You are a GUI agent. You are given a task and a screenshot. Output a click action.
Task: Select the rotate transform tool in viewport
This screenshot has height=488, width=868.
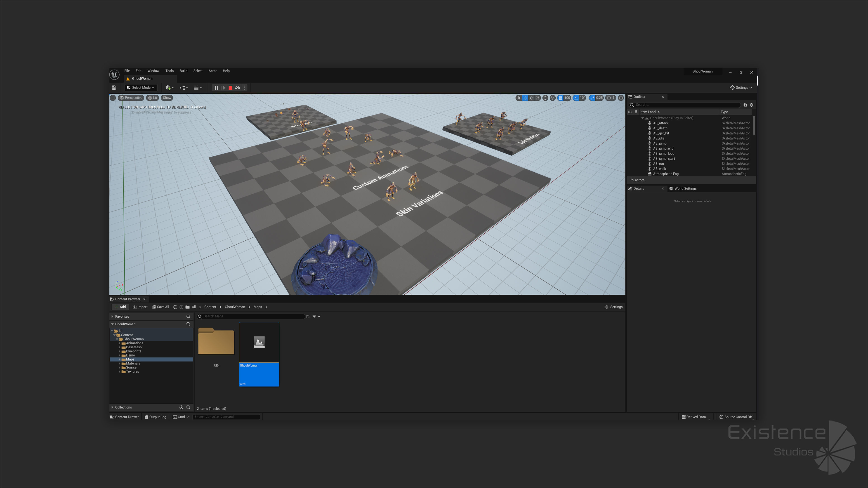click(x=531, y=98)
